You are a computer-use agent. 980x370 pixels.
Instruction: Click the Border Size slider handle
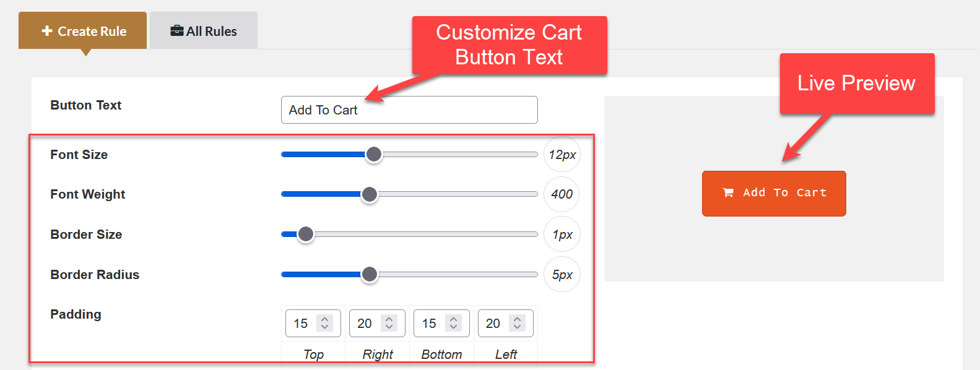click(x=305, y=234)
